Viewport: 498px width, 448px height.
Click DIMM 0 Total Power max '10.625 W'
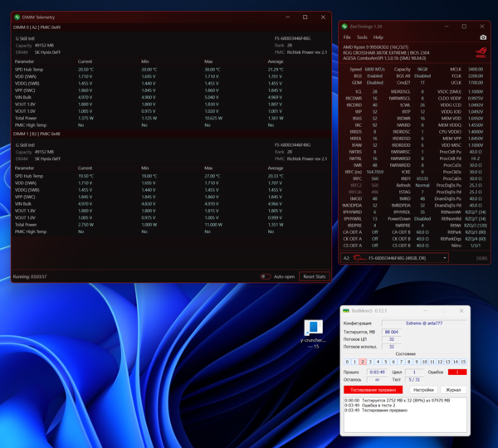[213, 118]
